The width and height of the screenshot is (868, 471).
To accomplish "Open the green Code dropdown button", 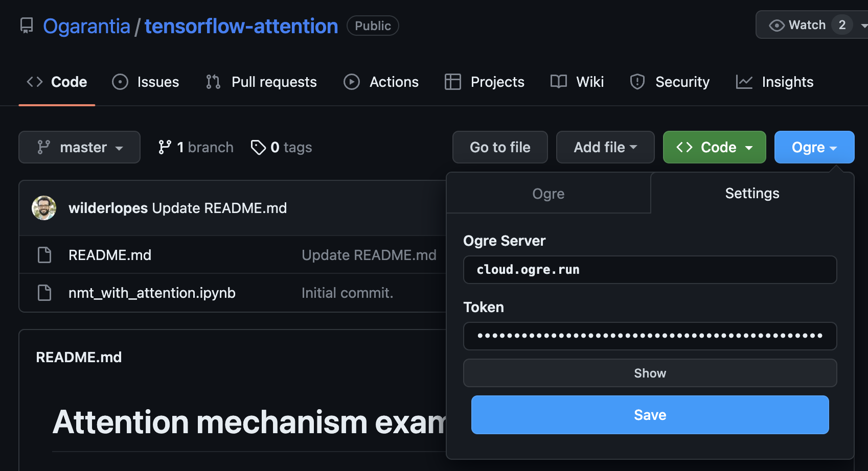I will (715, 147).
